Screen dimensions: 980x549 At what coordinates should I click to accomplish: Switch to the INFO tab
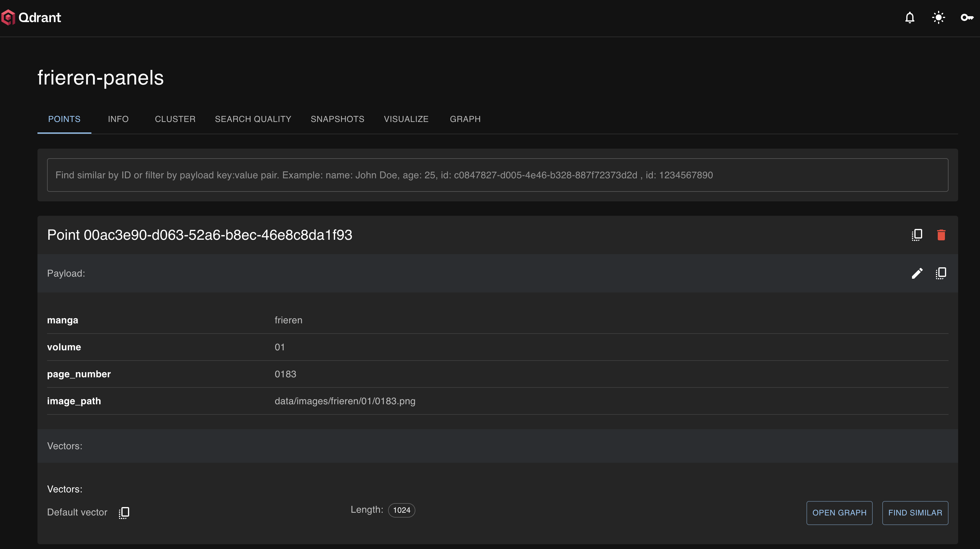[x=118, y=119]
